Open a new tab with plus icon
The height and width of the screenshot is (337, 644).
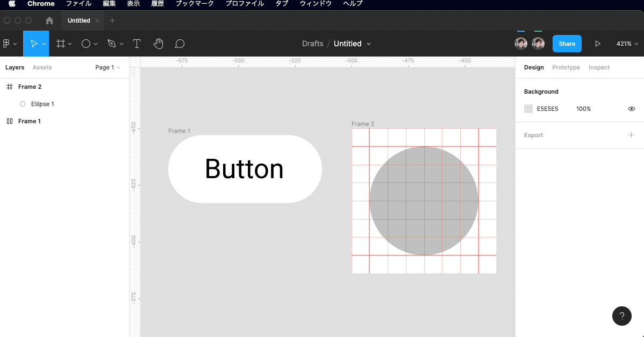pos(112,20)
